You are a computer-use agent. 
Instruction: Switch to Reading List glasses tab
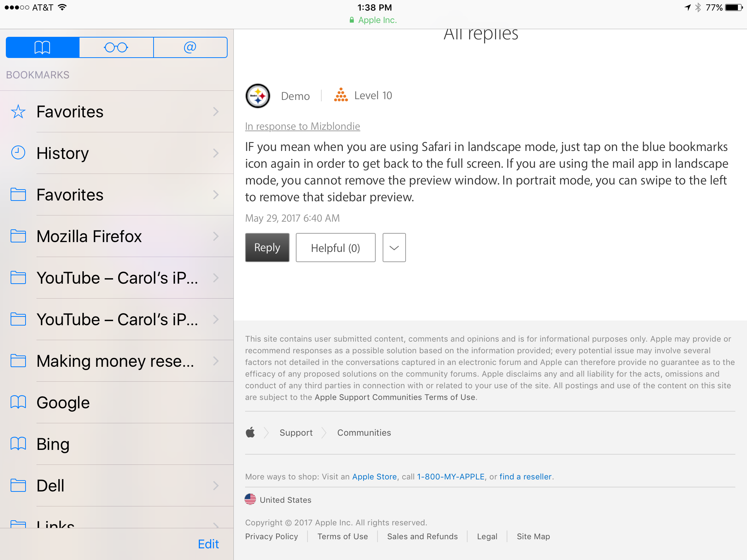[x=116, y=47]
